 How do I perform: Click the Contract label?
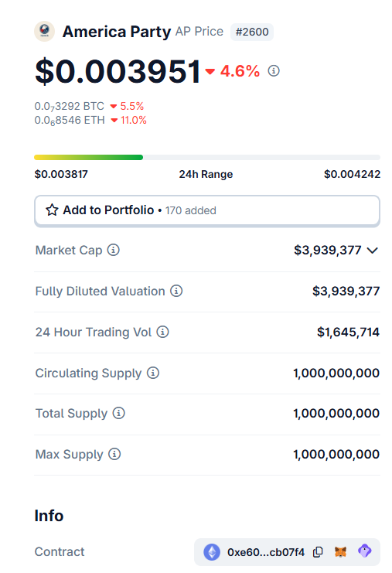point(60,551)
